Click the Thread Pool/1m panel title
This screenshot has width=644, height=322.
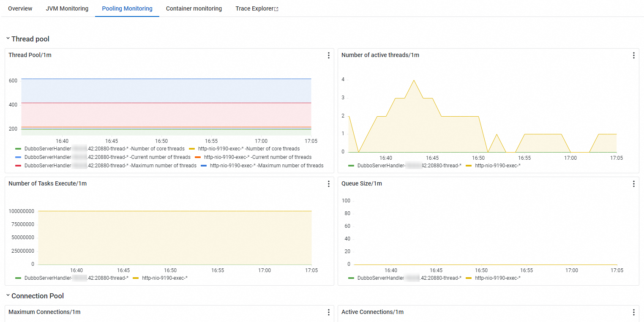pos(30,55)
